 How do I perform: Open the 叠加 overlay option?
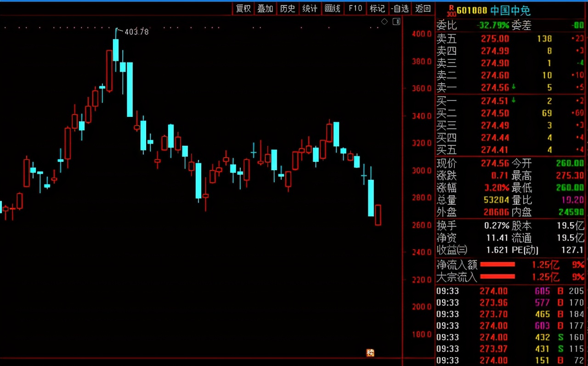click(266, 9)
